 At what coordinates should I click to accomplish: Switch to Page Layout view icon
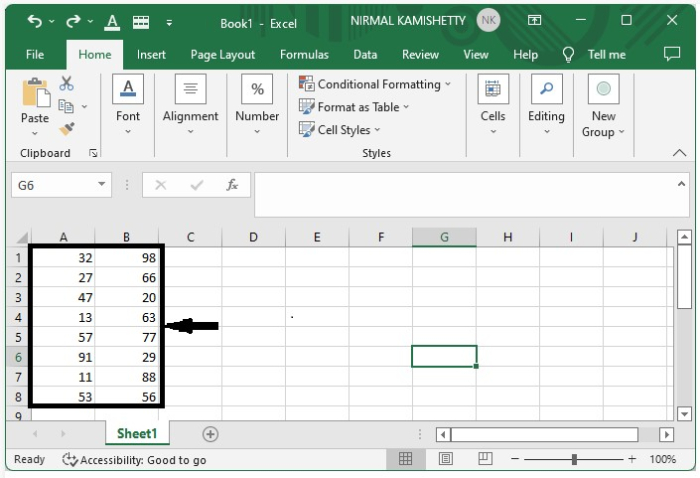coord(446,459)
